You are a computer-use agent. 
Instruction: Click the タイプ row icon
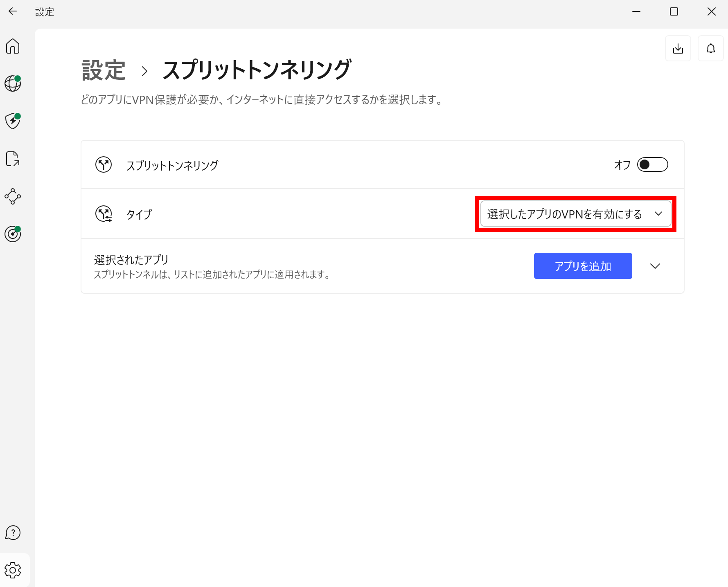pos(104,214)
